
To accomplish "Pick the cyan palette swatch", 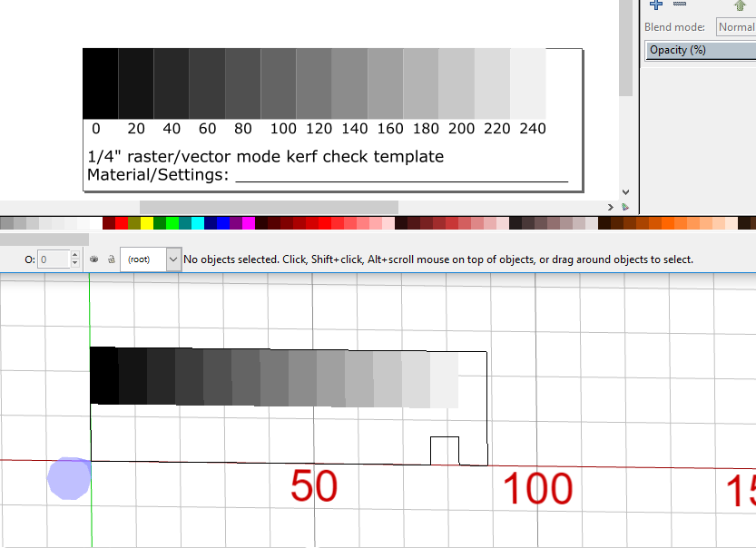I will tap(198, 223).
